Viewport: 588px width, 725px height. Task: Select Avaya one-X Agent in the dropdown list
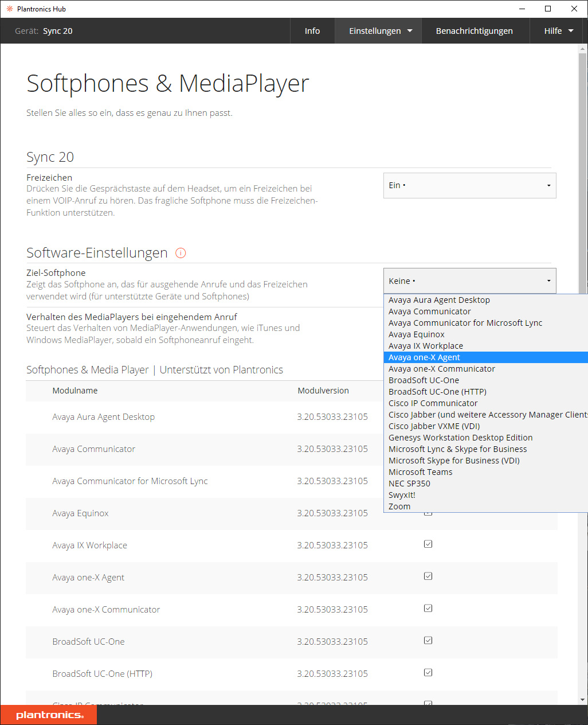point(424,357)
